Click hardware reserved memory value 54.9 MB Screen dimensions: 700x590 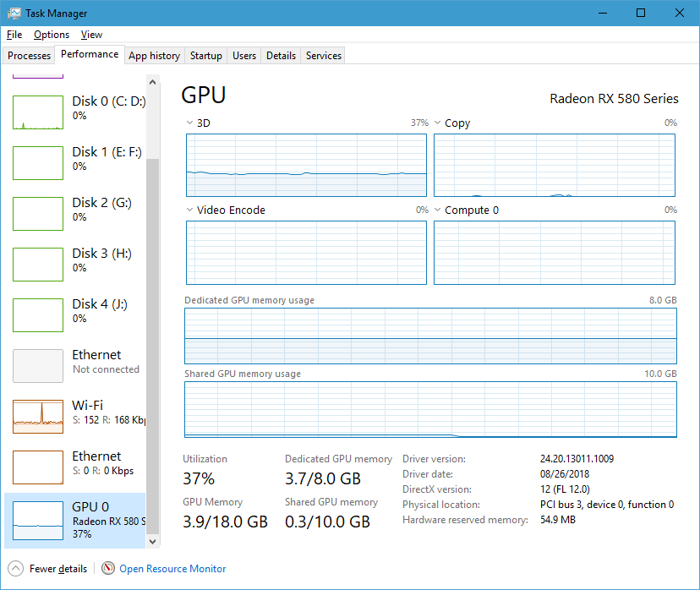[x=558, y=520]
